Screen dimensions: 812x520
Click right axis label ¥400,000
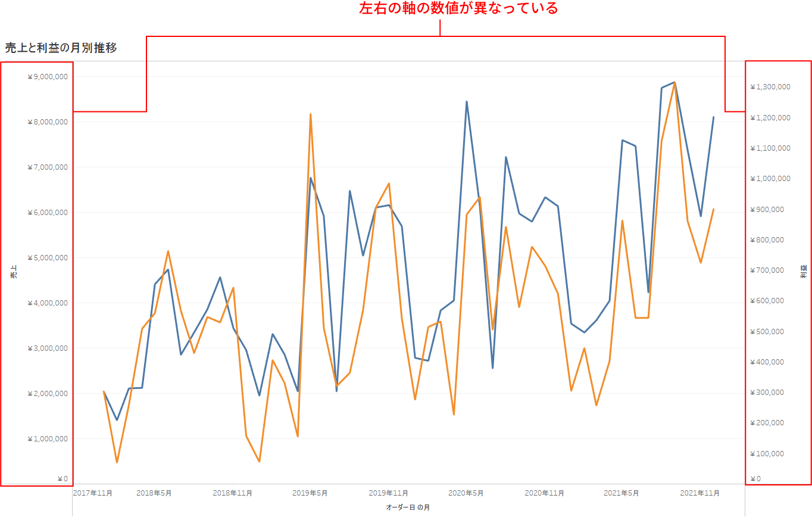coord(767,362)
